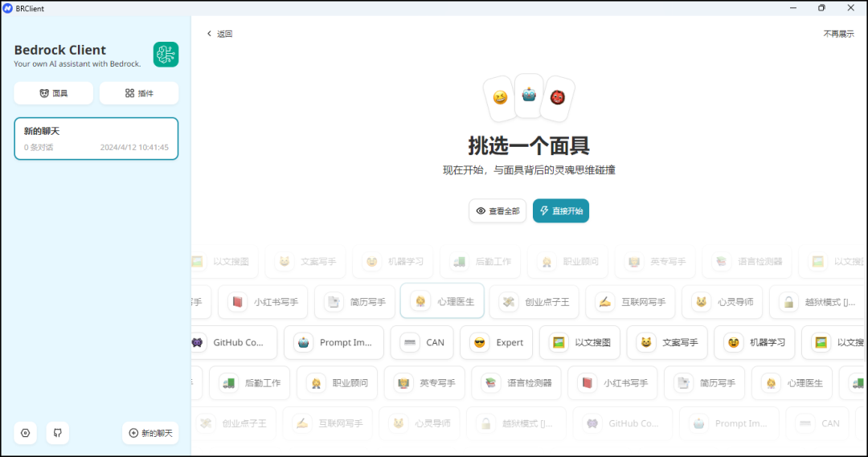Image resolution: width=868 pixels, height=457 pixels.
Task: Click the sunglasses face icon on Expert
Action: tap(479, 342)
